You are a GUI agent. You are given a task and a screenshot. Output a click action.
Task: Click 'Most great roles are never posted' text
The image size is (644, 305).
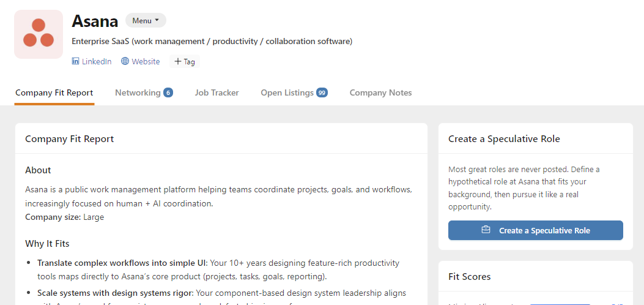524,188
